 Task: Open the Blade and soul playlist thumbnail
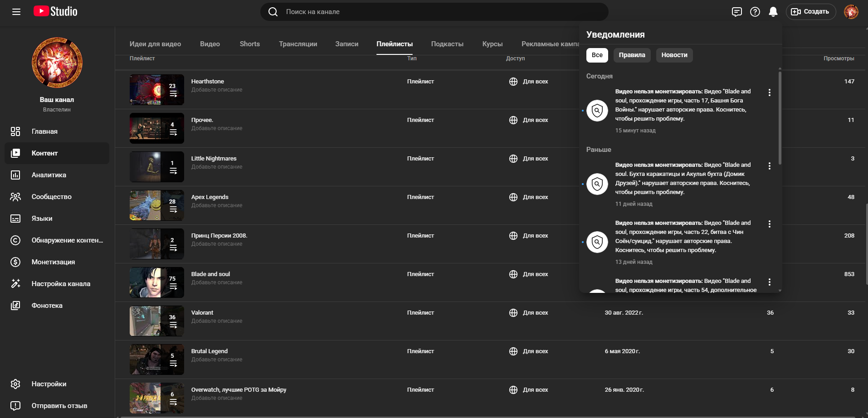coord(156,282)
